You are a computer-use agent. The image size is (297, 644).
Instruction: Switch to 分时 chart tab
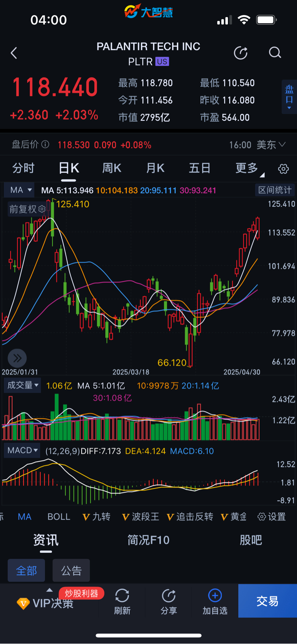(23, 168)
